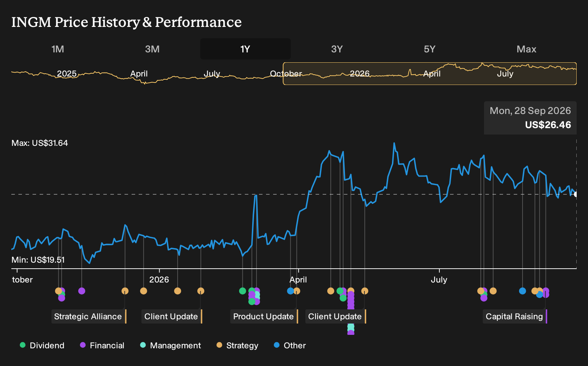The image size is (588, 366).
Task: Select the lone blue Other dot in August
Action: pos(523,291)
